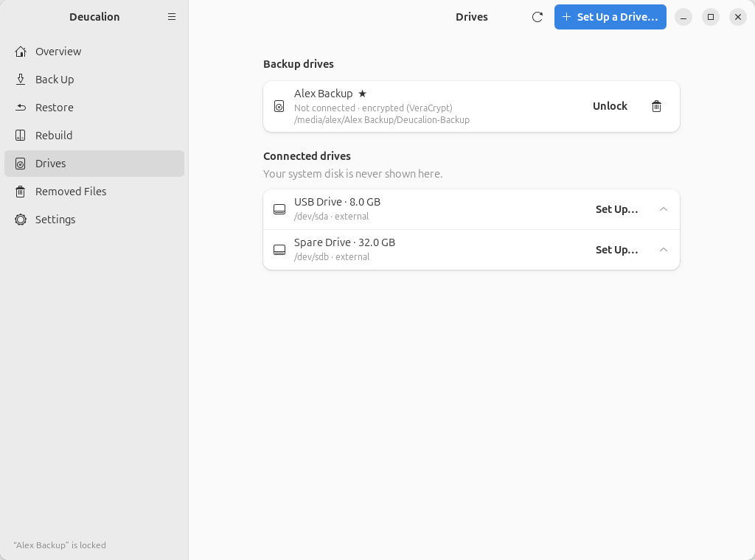
Task: Click the USB Drive · 8.0 GB label
Action: 337,202
